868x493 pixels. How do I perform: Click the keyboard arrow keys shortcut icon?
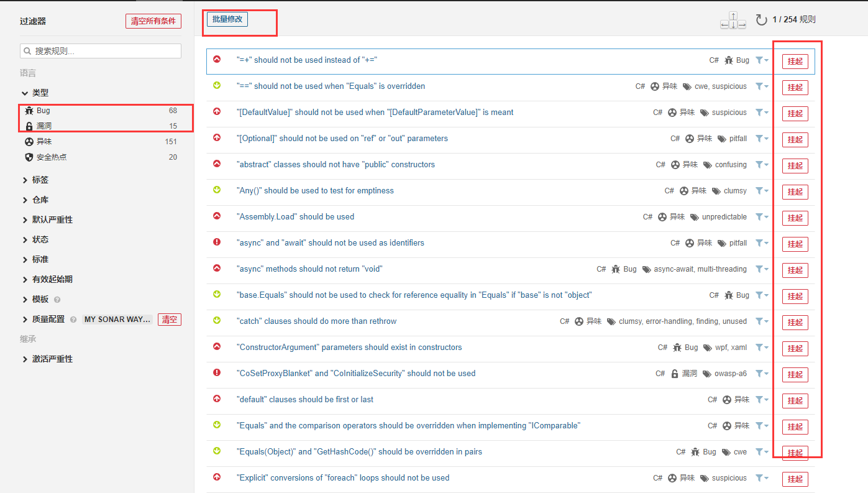(x=733, y=20)
